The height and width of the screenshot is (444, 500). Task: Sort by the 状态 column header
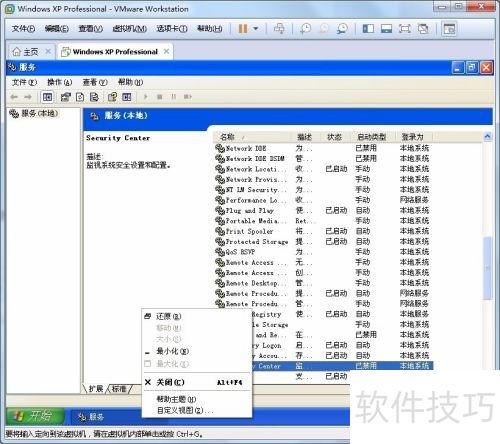click(x=335, y=137)
